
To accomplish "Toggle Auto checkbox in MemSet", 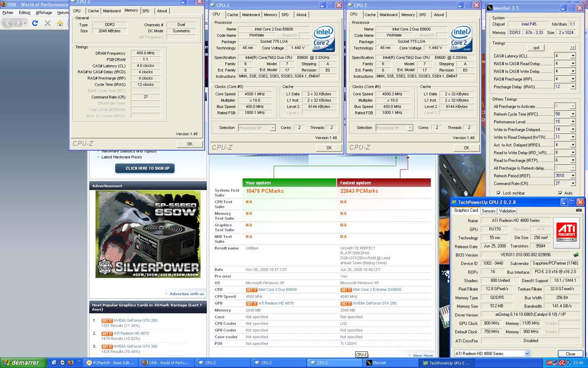I will tap(560, 193).
